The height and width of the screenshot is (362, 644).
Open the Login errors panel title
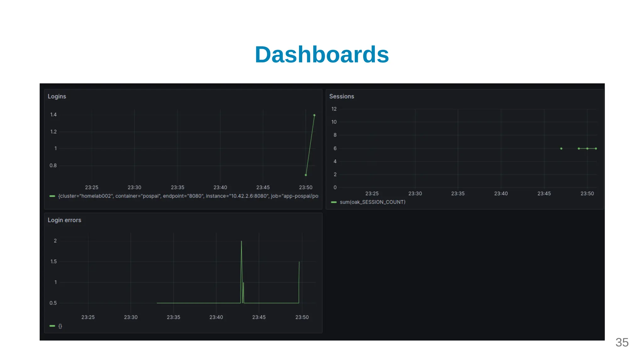pos(64,220)
